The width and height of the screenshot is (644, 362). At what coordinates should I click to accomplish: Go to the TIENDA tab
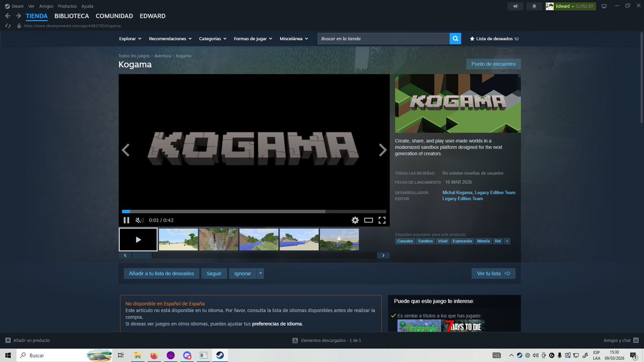(x=36, y=16)
